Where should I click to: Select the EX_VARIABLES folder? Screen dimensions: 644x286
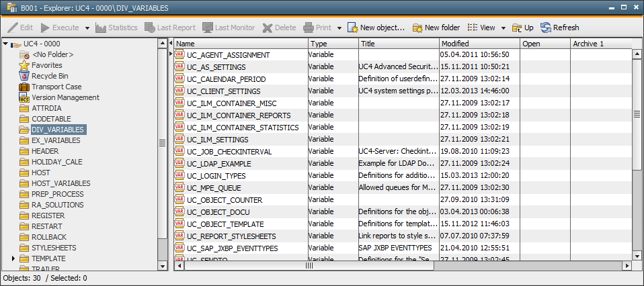[x=50, y=140]
